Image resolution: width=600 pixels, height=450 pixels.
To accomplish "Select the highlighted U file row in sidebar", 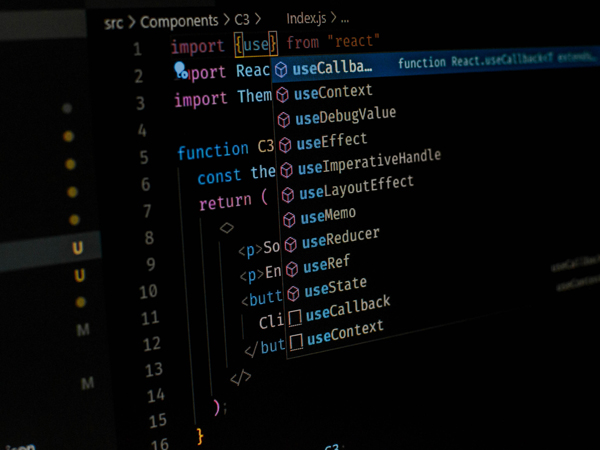I will [51, 249].
